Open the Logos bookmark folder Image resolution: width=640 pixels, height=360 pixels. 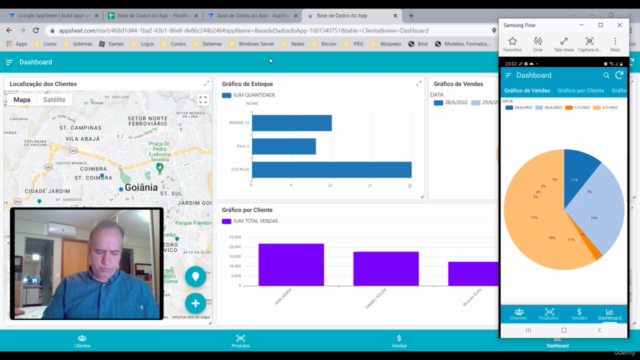(143, 44)
